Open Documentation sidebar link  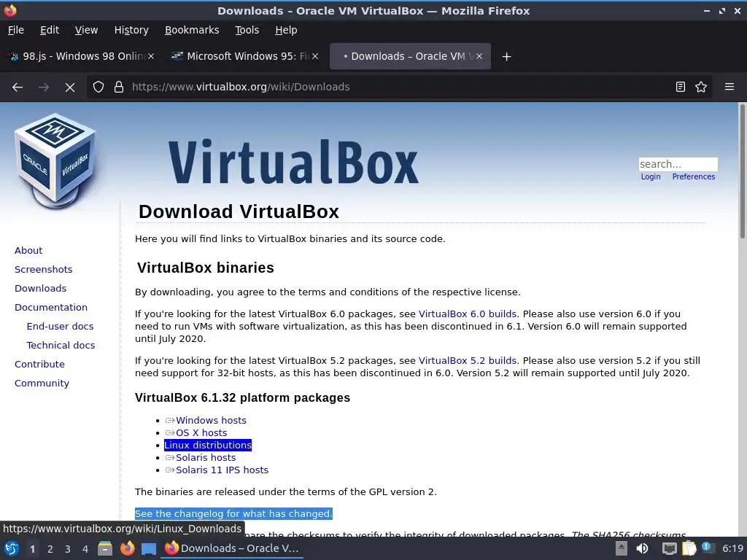(51, 308)
